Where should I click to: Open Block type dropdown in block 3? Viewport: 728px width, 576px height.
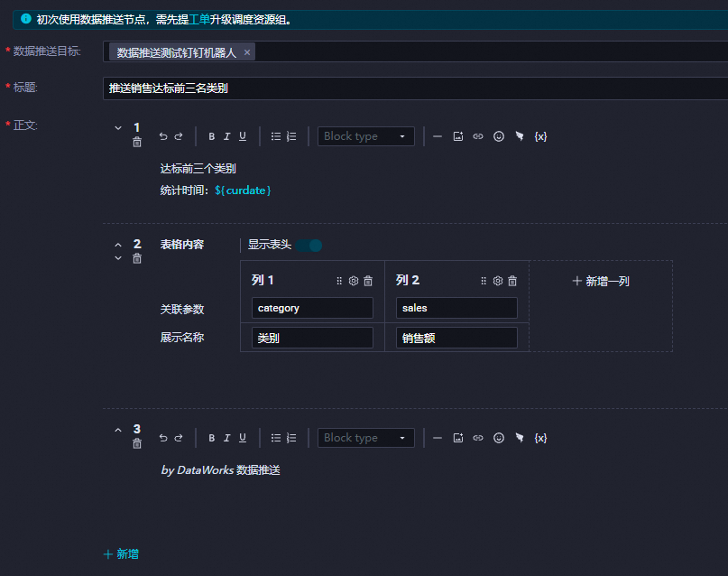366,438
